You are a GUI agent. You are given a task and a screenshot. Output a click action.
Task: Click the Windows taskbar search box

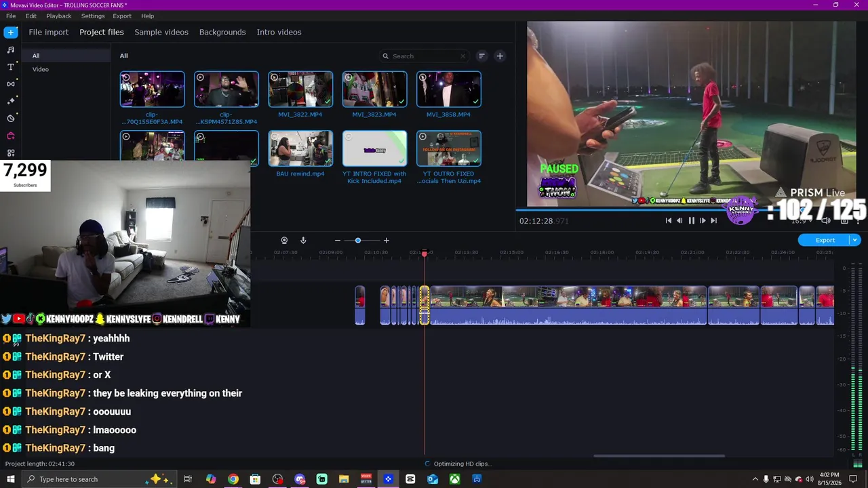[99, 479]
